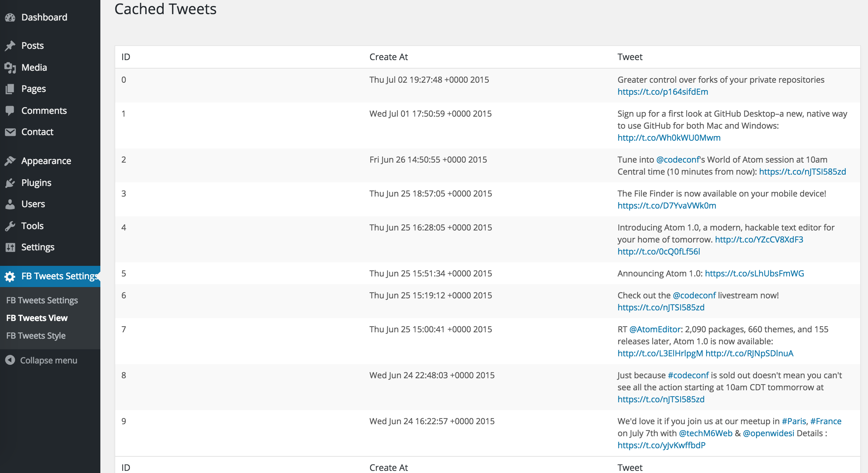Open link http://t.co/RJNpSDlnuA

click(x=750, y=354)
